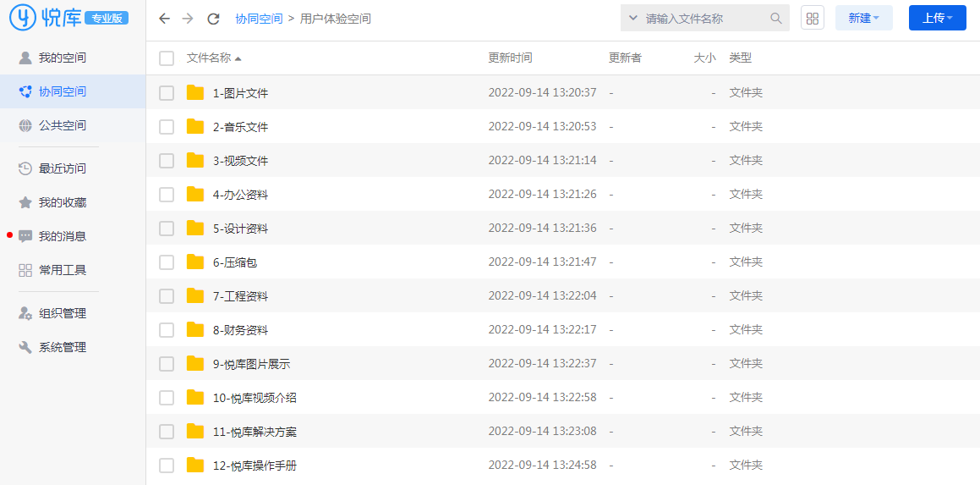Viewport: 980px width, 485px height.
Task: Expand the 新建 dropdown
Action: tap(863, 18)
